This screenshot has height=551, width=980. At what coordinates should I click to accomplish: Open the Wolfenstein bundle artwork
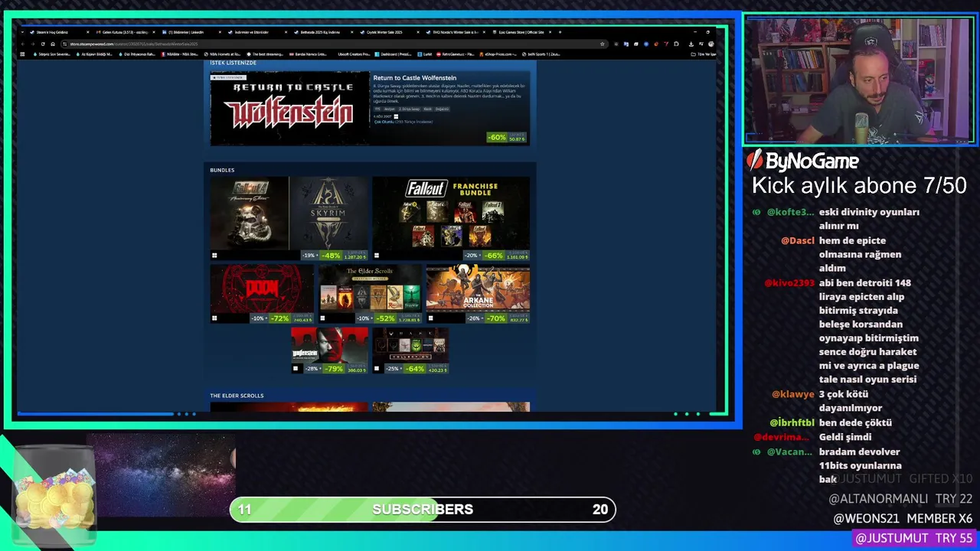329,345
